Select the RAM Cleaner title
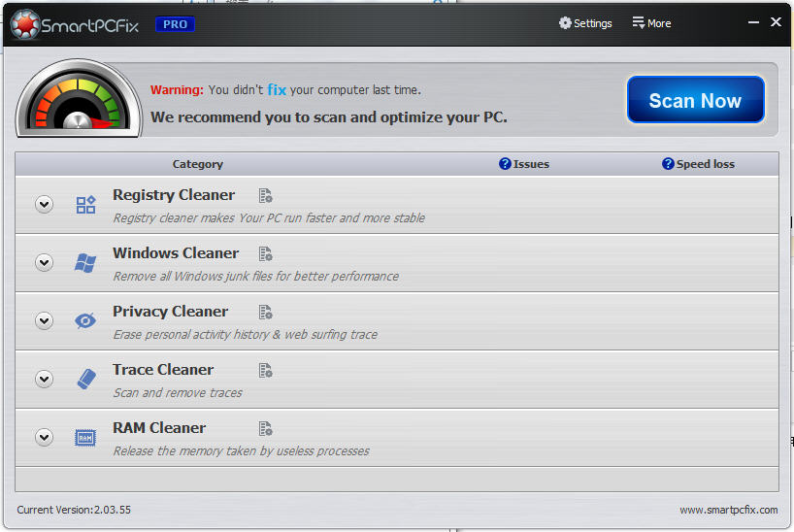 click(159, 427)
